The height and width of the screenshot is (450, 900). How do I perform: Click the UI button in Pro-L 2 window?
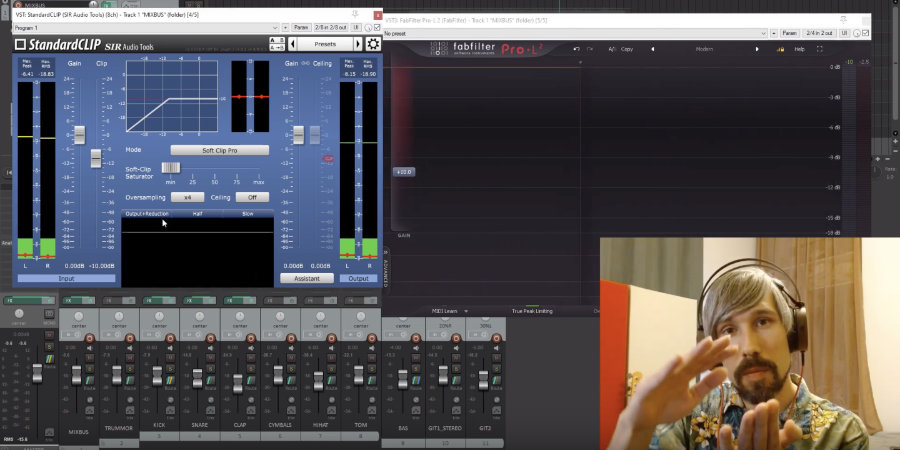(x=844, y=33)
